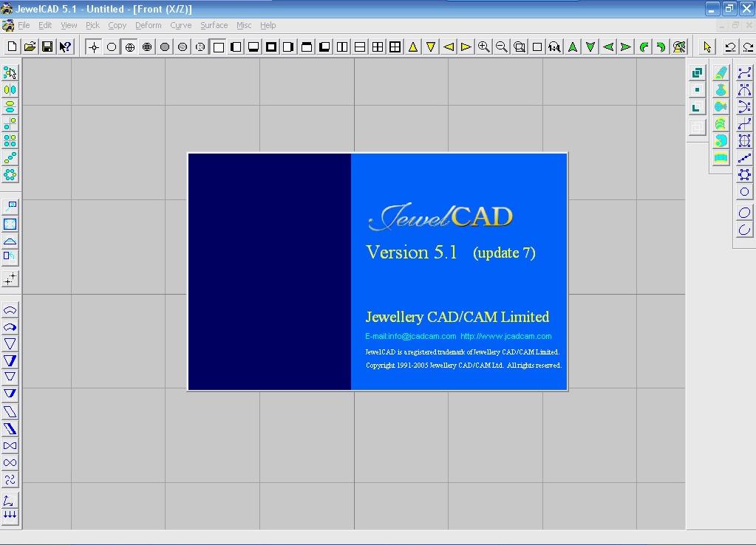
Task: Pan view up with yellow up triangle
Action: pos(413,47)
